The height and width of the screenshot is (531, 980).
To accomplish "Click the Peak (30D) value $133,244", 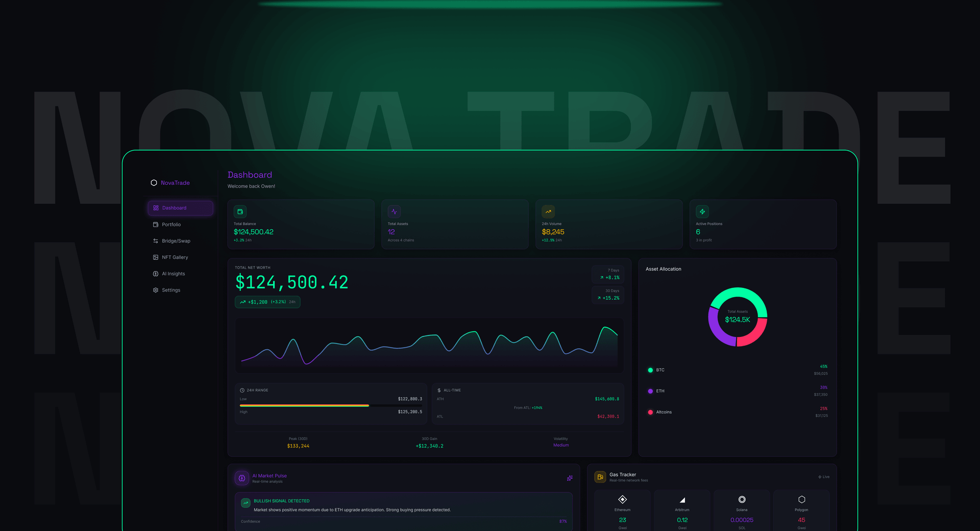I will (298, 446).
